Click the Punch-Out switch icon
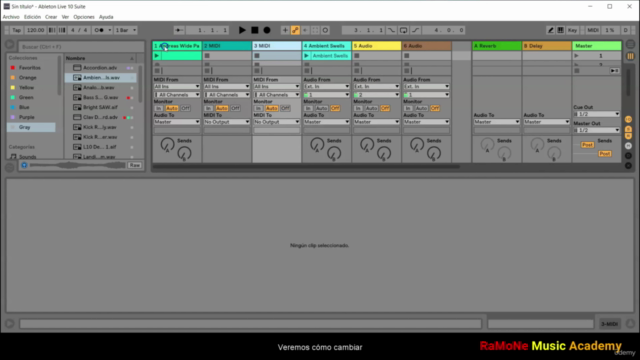Screen dimensions: 640x360 coord(416,30)
